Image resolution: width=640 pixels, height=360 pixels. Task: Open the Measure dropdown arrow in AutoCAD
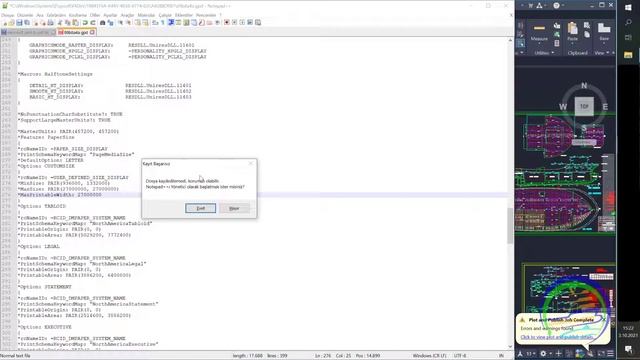point(539,44)
